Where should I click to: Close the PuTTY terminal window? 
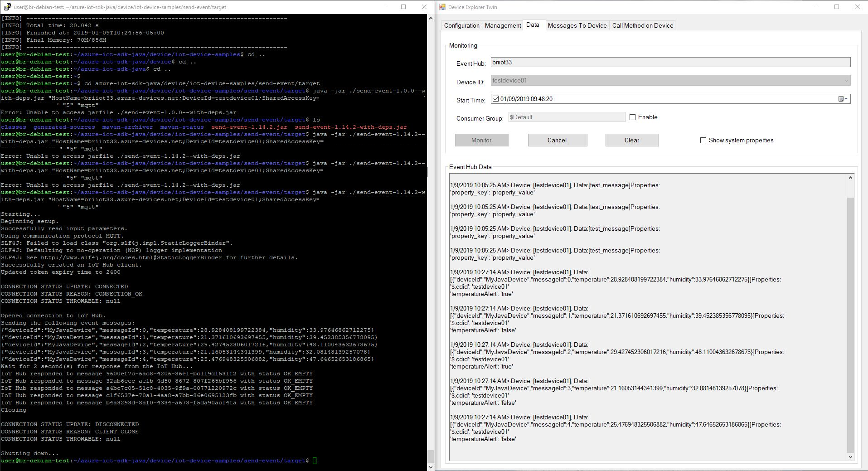[424, 7]
